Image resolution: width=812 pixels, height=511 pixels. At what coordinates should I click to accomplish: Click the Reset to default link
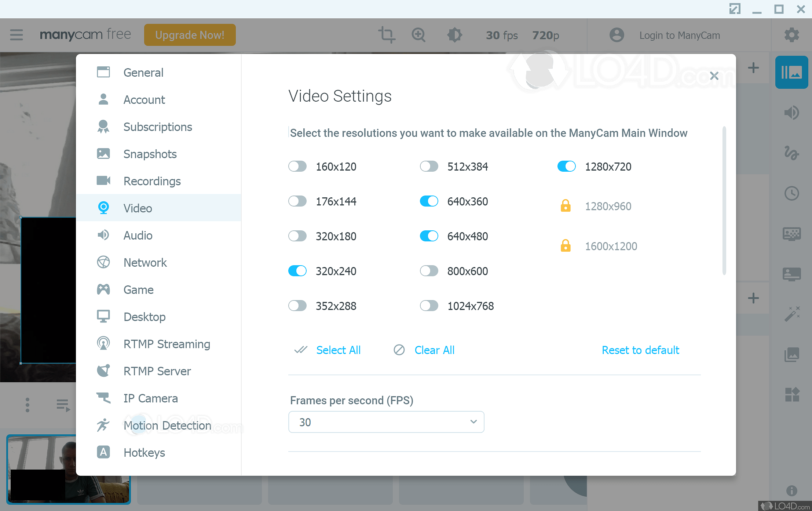tap(640, 350)
